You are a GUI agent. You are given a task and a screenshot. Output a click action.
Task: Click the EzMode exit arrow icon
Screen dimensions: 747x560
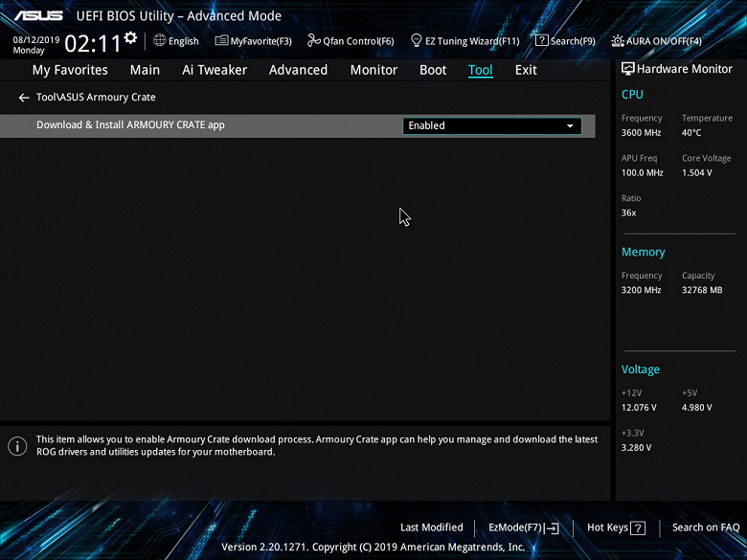[x=552, y=527]
